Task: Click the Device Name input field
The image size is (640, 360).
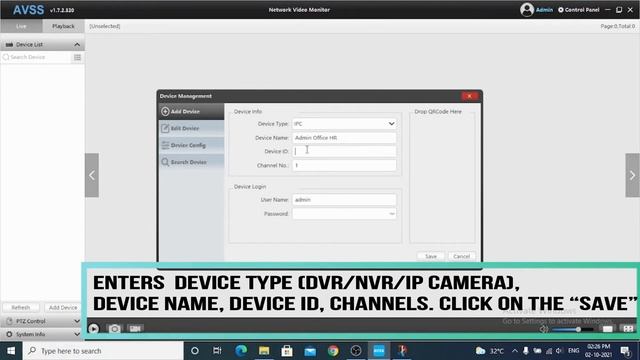Action: coord(344,138)
